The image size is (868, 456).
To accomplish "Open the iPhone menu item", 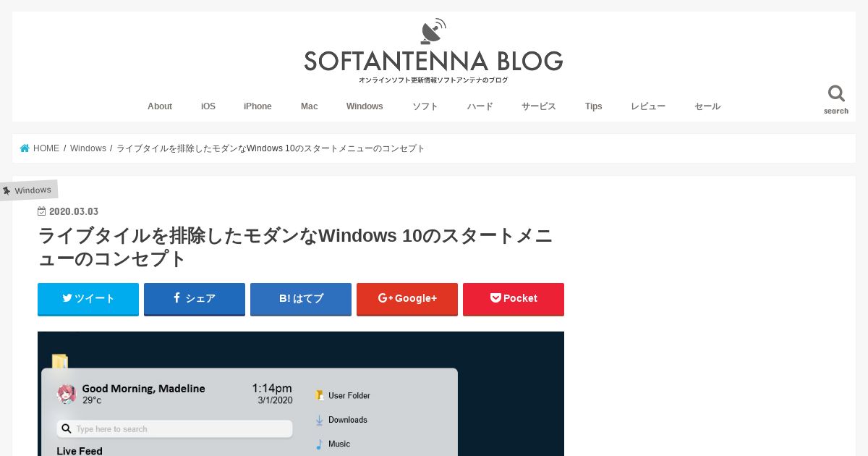I will pyautogui.click(x=258, y=106).
